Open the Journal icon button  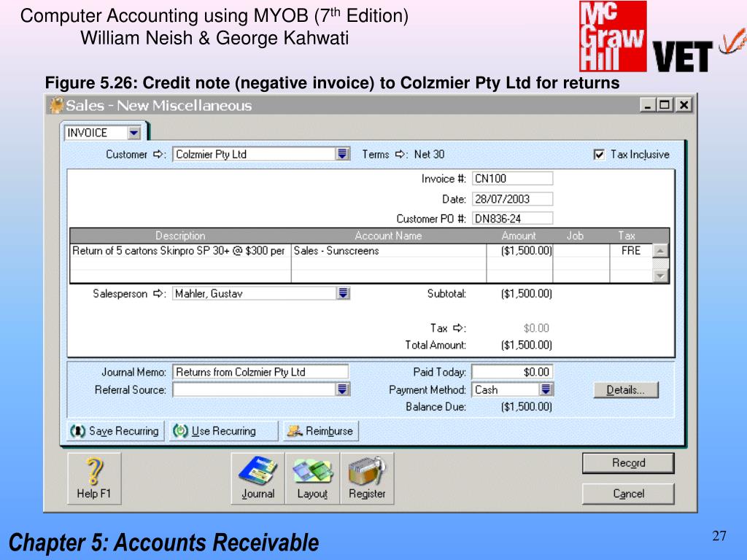[258, 478]
